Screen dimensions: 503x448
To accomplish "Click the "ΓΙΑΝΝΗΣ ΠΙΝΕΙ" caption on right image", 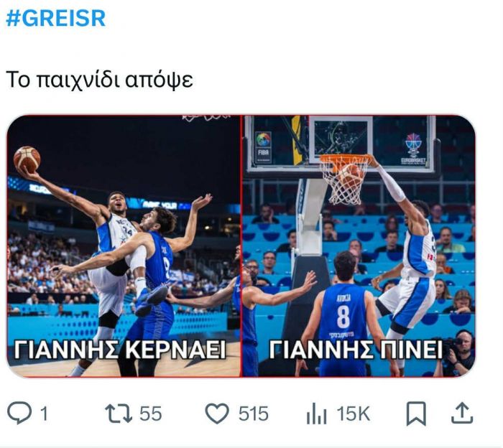I will (x=355, y=350).
